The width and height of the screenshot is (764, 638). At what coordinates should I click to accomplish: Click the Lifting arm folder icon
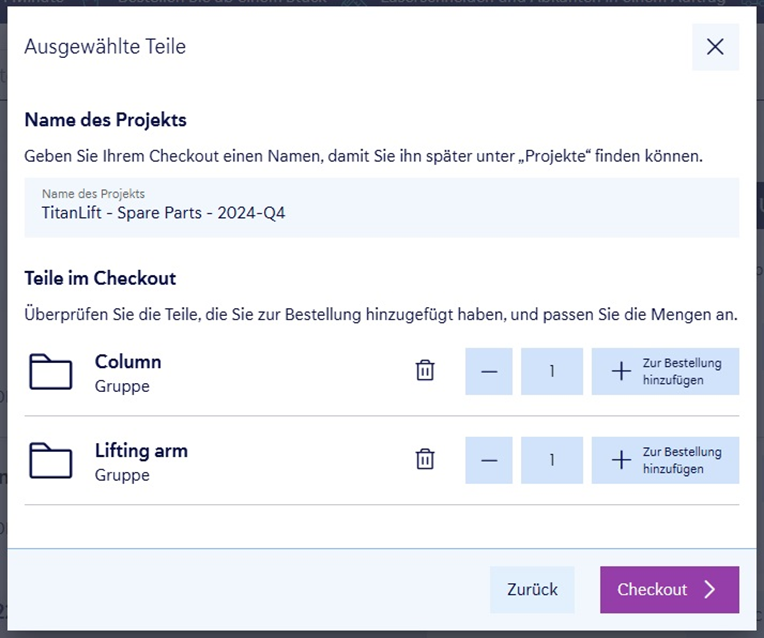(51, 460)
